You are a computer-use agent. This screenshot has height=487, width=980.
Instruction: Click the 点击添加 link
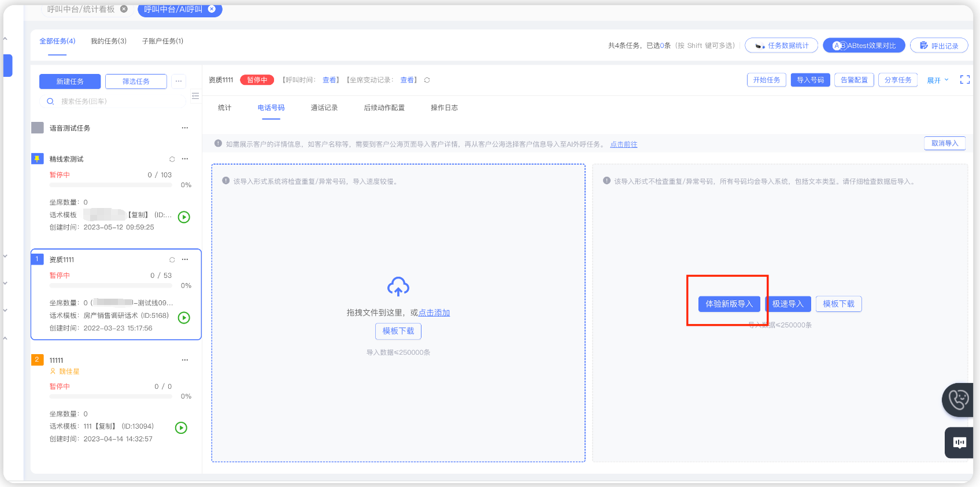pos(434,313)
